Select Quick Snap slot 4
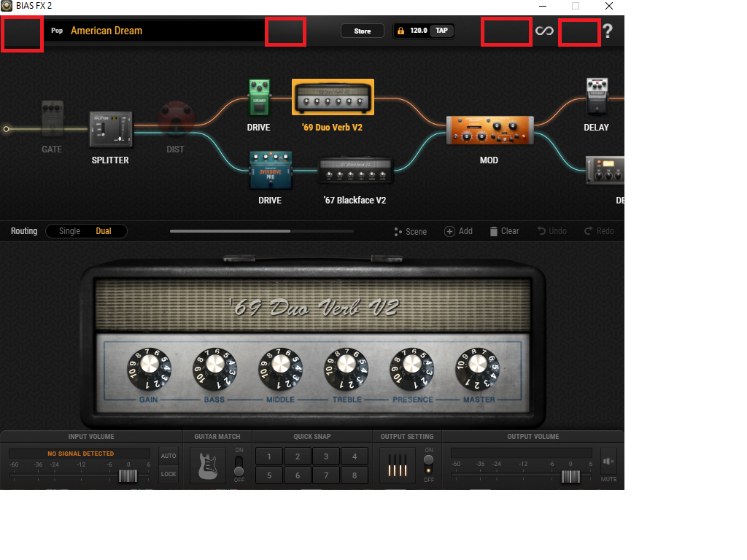Screen dimensions: 747x560 tap(355, 456)
